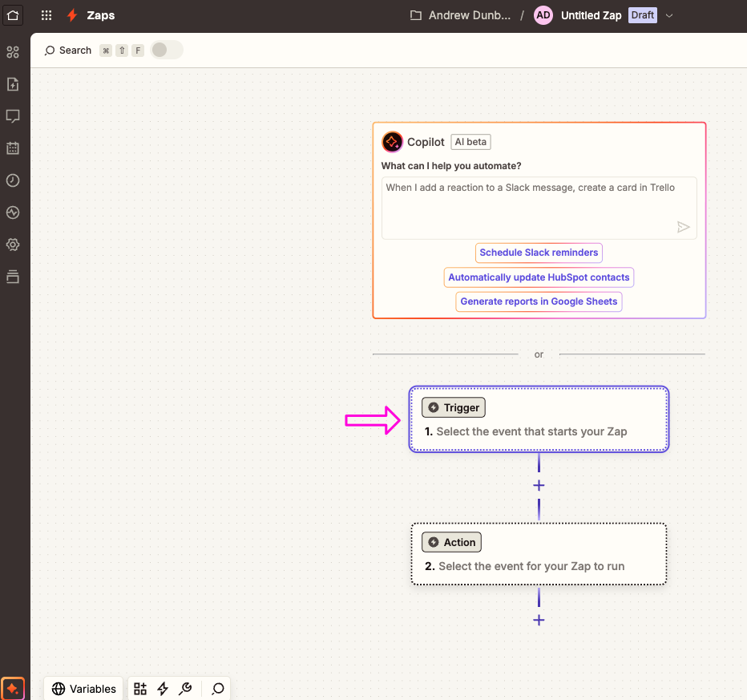
Task: Open the clock history icon in sidebar
Action: tap(13, 180)
